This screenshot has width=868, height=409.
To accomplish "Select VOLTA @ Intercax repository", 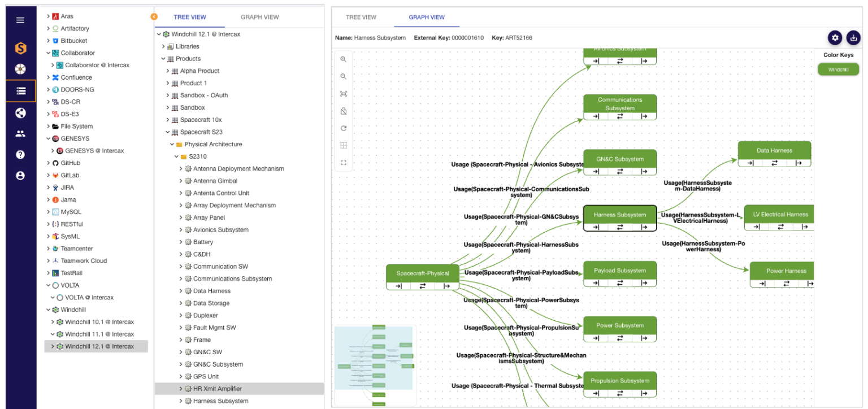I will click(89, 297).
